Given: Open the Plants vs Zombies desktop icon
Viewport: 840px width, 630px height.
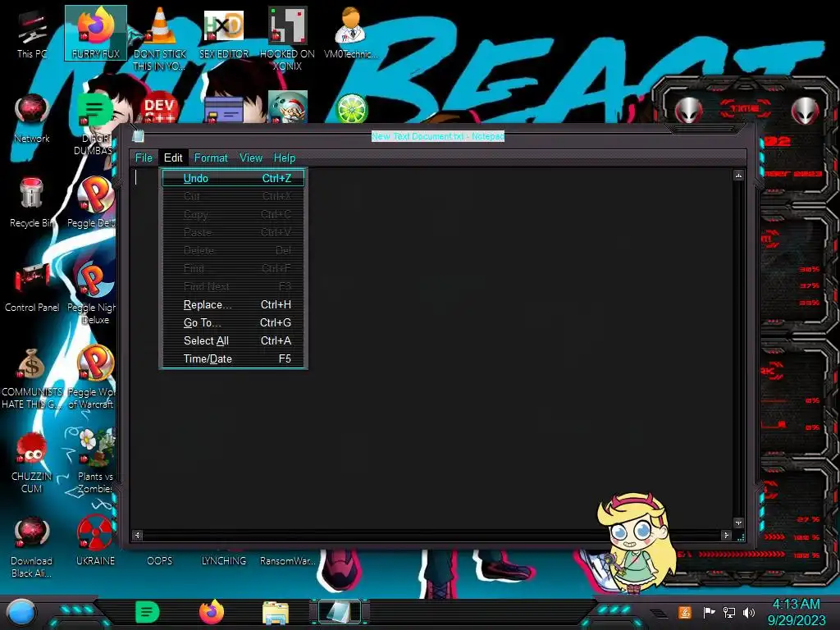Looking at the screenshot, I should pos(95,461).
